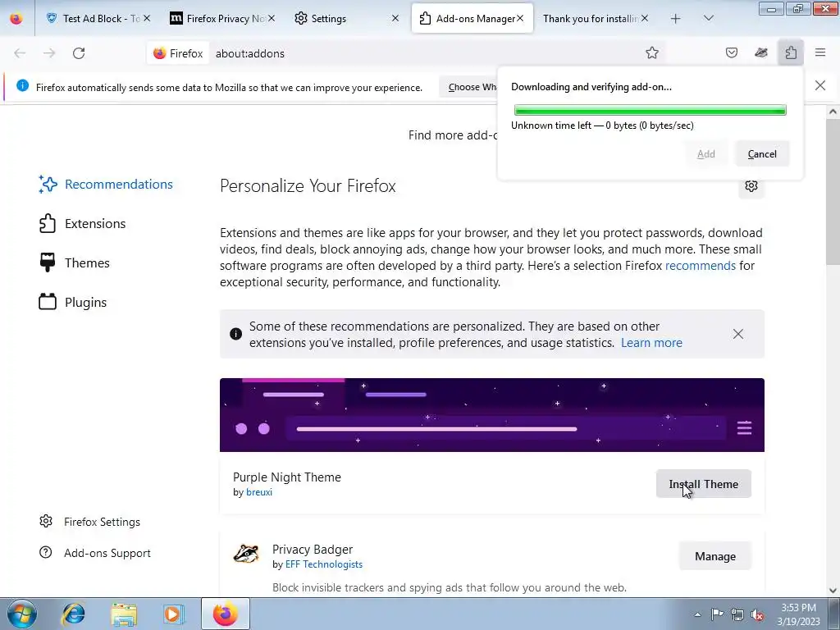Manage the Privacy Badger extension

(x=715, y=557)
